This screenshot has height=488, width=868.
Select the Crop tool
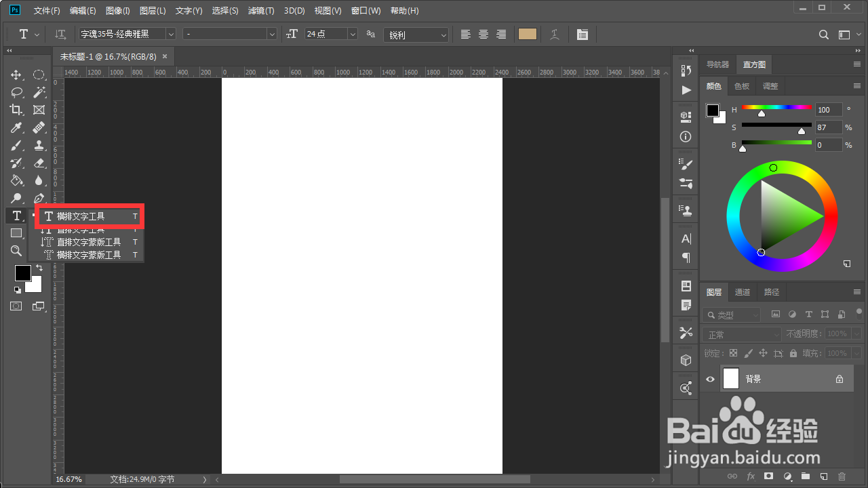tap(16, 110)
